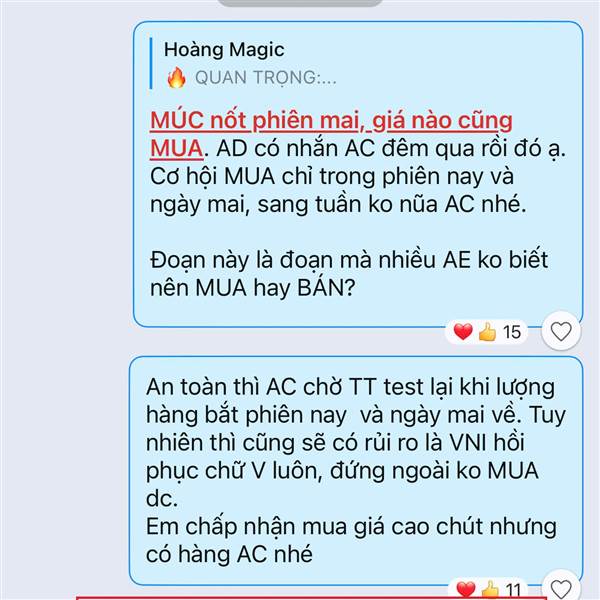Tap the heart outline button on the second message
Viewport: 600px width, 600px height.
[561, 587]
